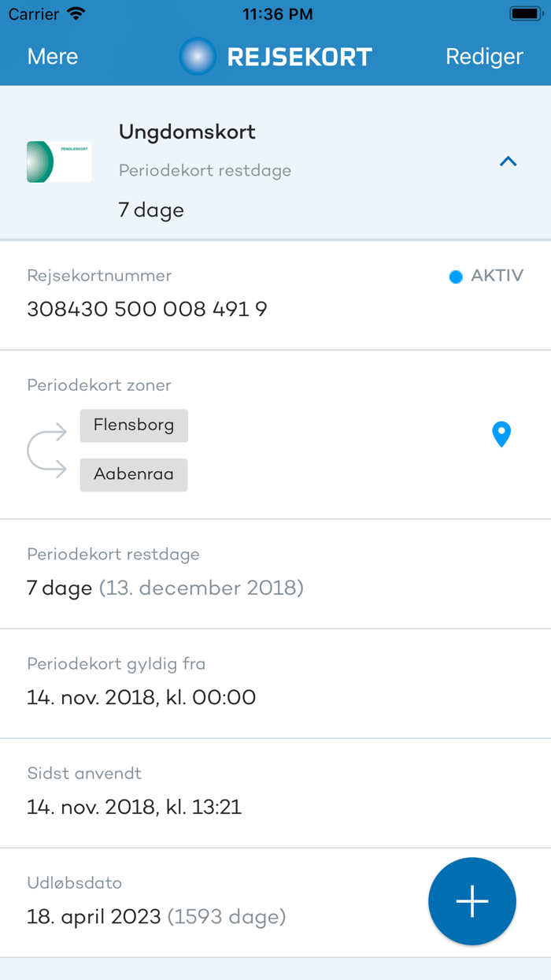Tap the blue plus button to add a card

471,900
